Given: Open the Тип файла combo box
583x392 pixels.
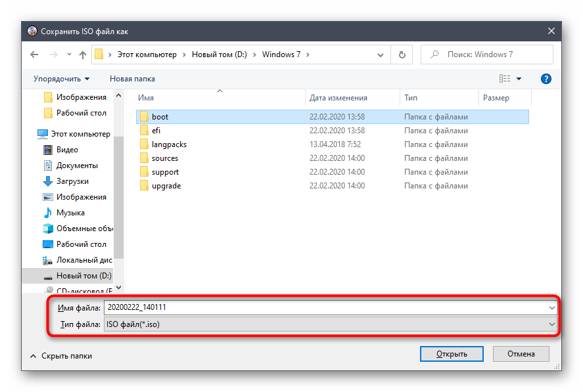Looking at the screenshot, I should point(330,324).
